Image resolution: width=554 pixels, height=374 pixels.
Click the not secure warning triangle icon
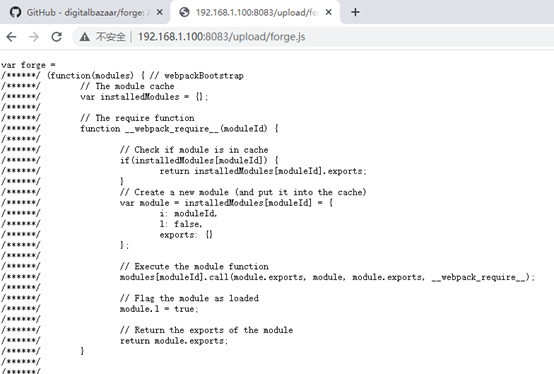84,37
